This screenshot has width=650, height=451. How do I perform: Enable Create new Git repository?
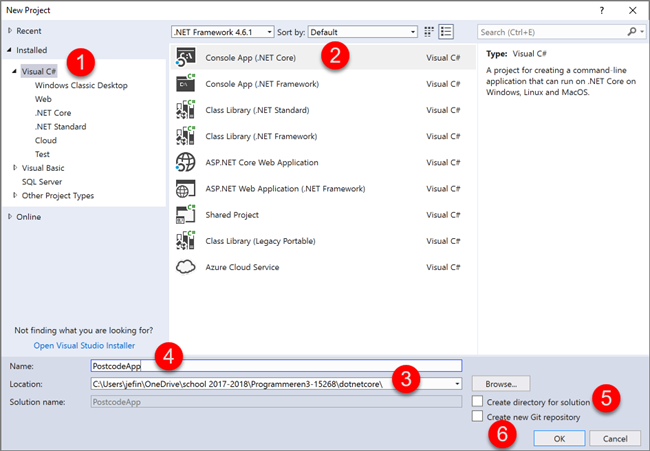(x=478, y=416)
